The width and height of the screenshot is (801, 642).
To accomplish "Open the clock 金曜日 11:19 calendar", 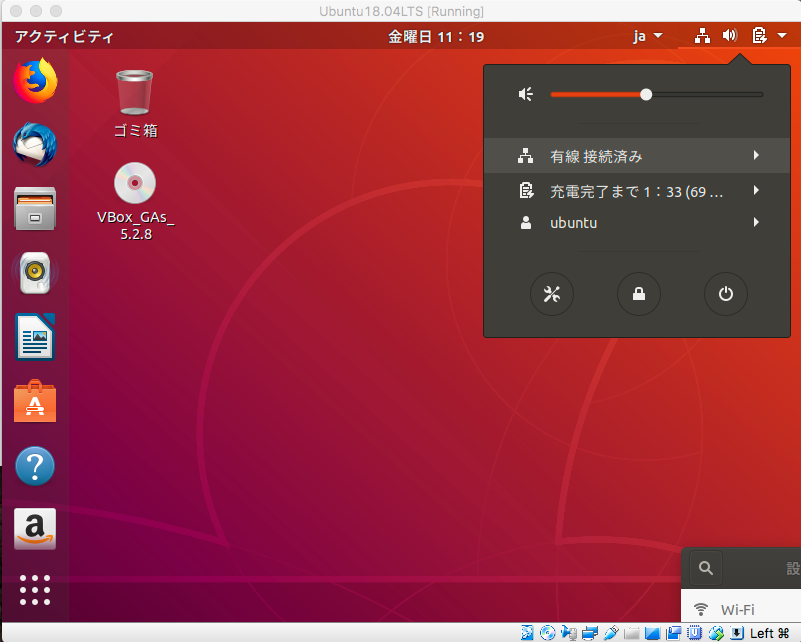I will point(436,36).
